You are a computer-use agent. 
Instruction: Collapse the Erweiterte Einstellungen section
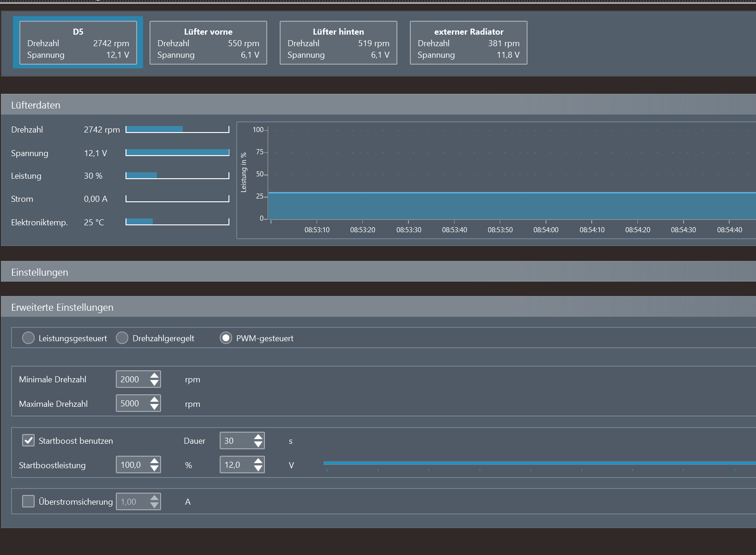62,307
